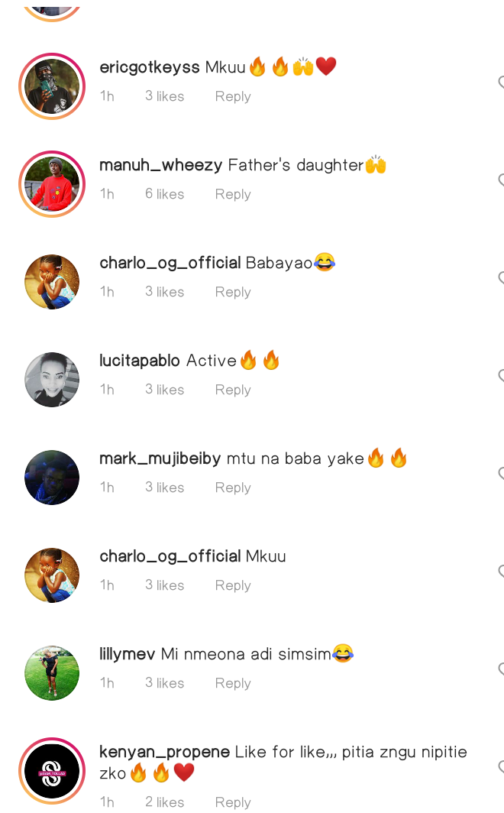504x813 pixels.
Task: Reply to ericgotkeyss comment
Action: coord(233,96)
